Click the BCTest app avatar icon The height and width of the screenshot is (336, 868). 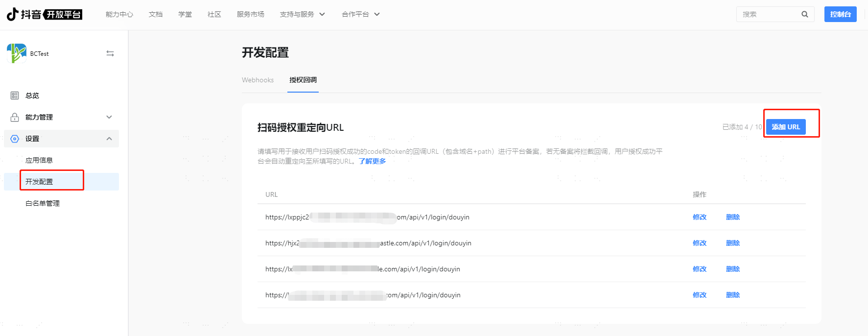coord(17,53)
